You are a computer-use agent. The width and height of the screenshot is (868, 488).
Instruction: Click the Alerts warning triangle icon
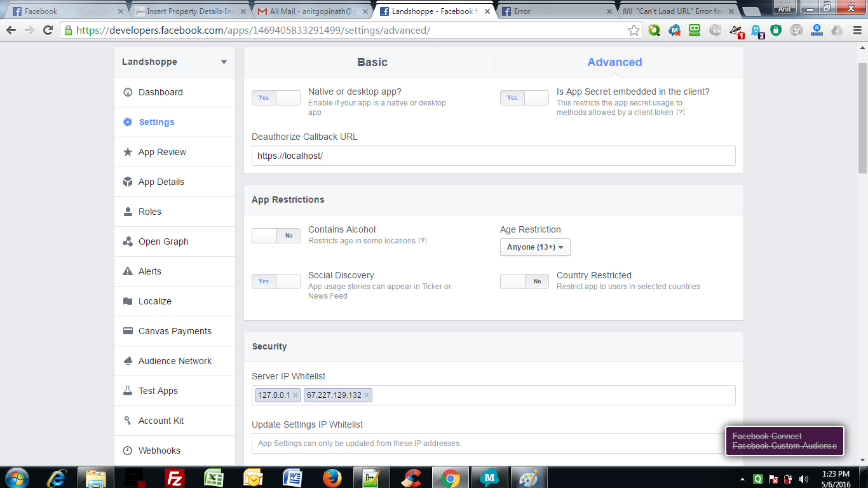[127, 271]
